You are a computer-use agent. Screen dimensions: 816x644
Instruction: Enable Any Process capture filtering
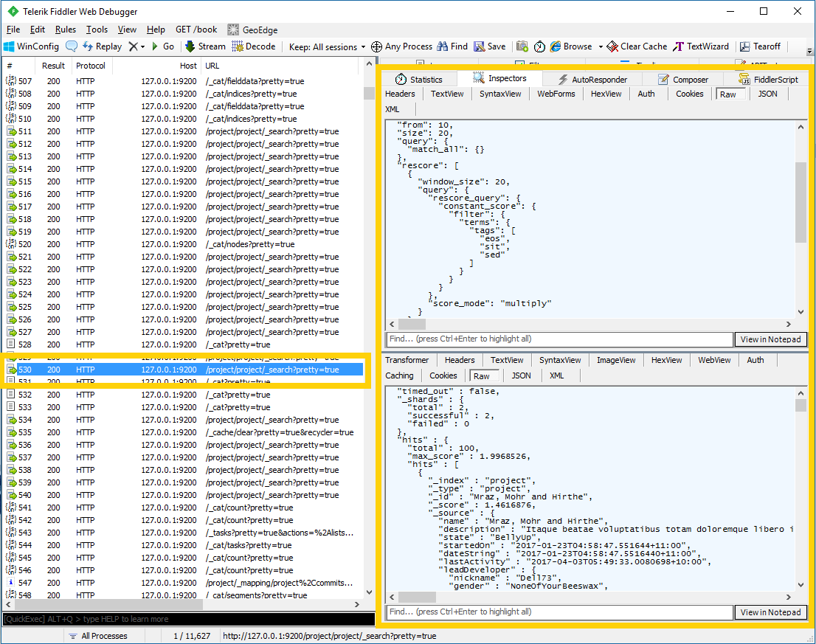401,46
